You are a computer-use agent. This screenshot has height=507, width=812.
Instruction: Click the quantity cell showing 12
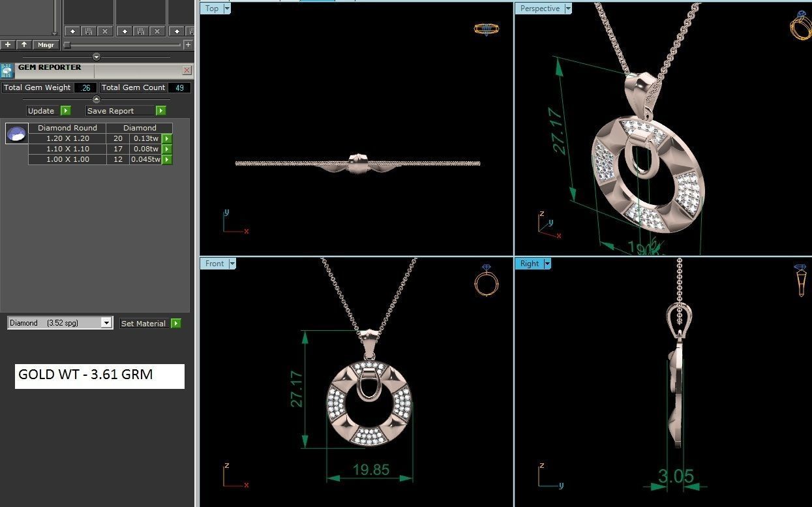coord(118,159)
